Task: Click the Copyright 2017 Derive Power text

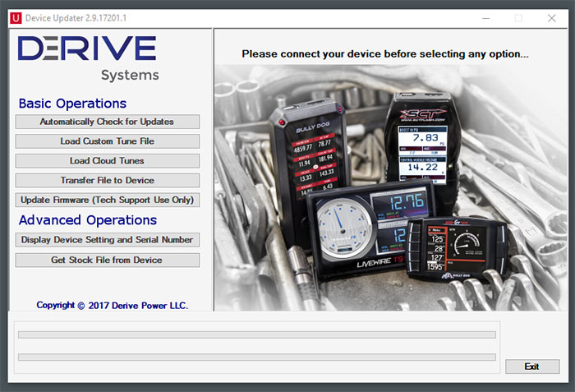Action: [113, 306]
